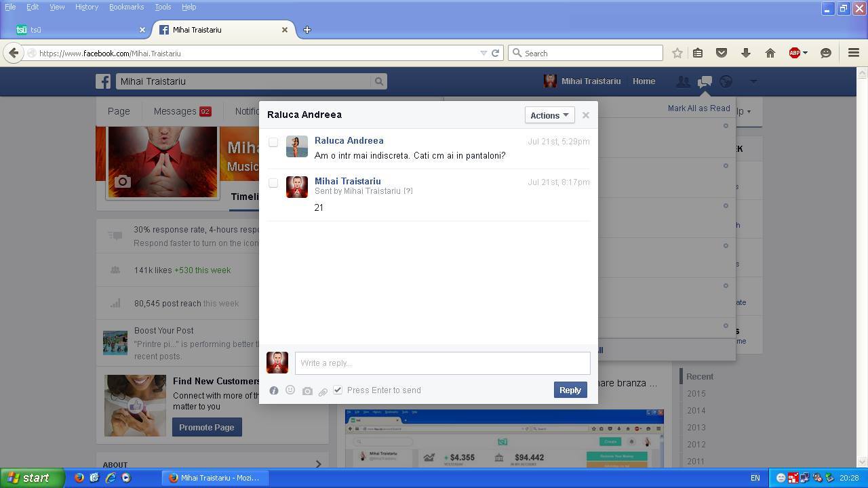Open the History menu
Screen dimensions: 868x488
pyautogui.click(x=87, y=7)
